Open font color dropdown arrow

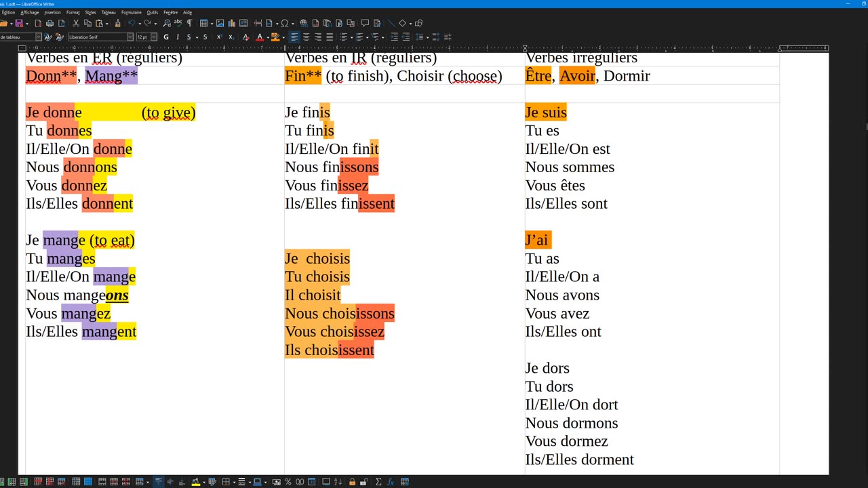point(267,37)
